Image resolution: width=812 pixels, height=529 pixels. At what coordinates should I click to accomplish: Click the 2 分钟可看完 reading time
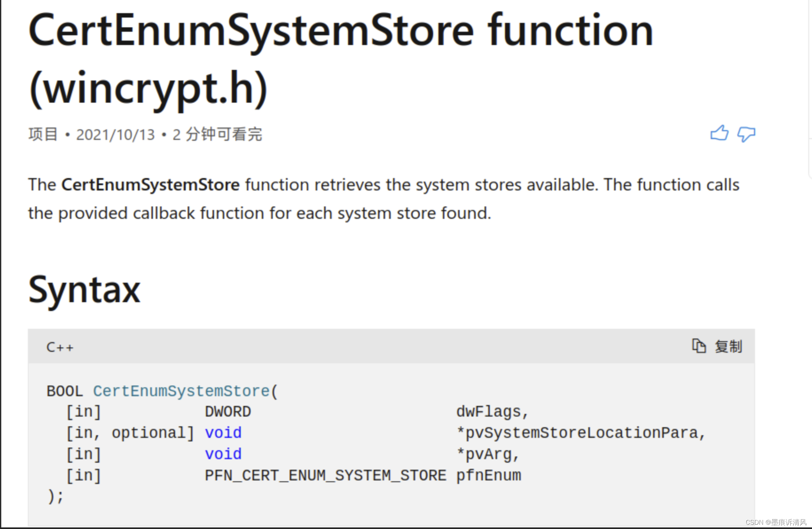point(217,135)
